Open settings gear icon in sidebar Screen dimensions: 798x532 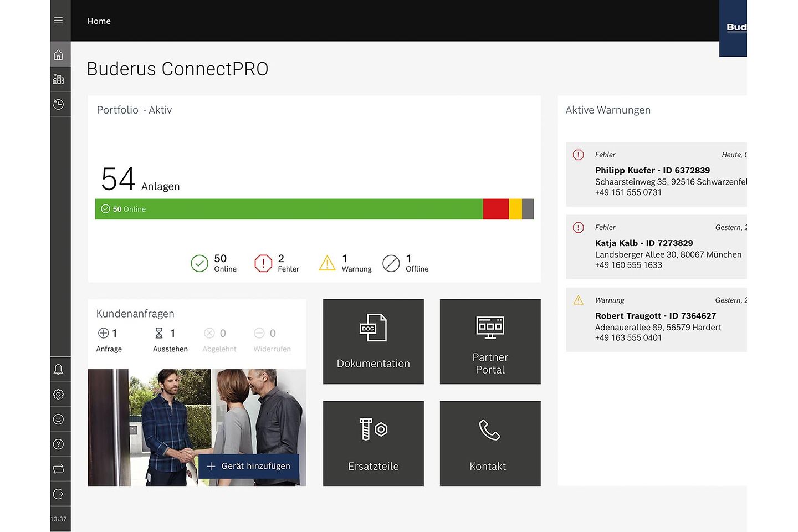[58, 395]
